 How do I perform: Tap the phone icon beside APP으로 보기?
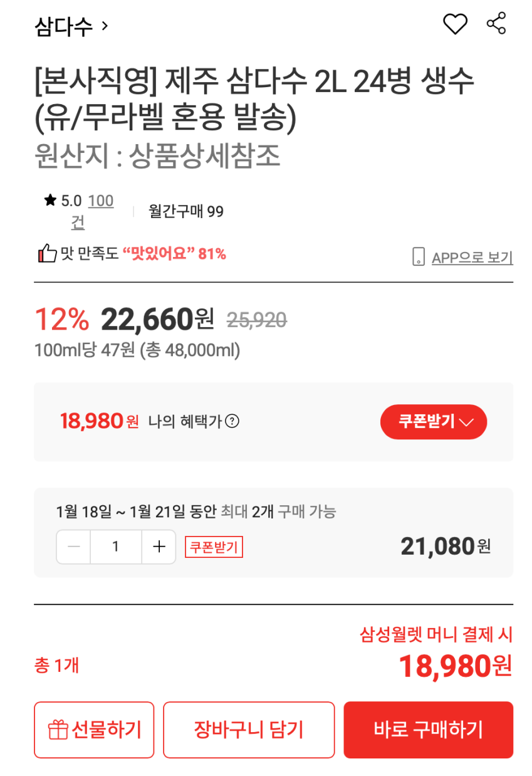pyautogui.click(x=419, y=257)
